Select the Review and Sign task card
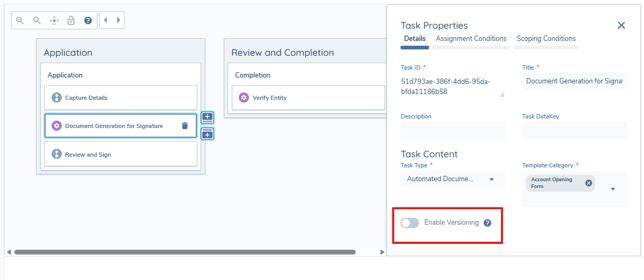 (121, 154)
